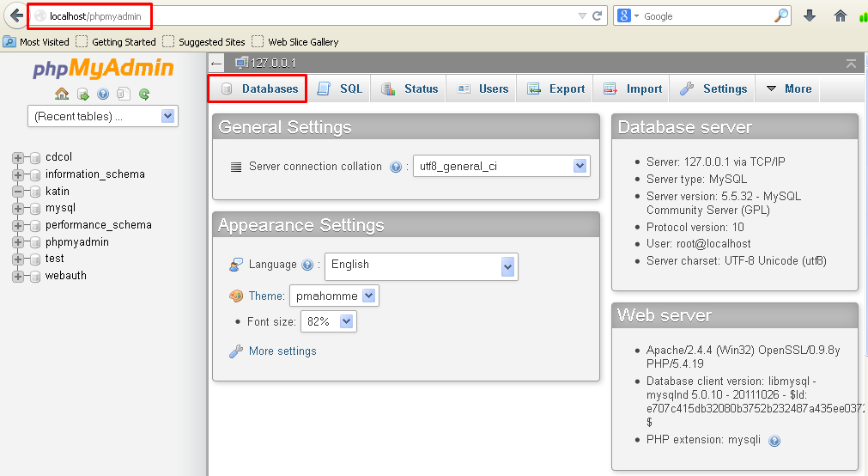Expand the cdcol database tree node
The image size is (868, 476).
pyautogui.click(x=18, y=158)
